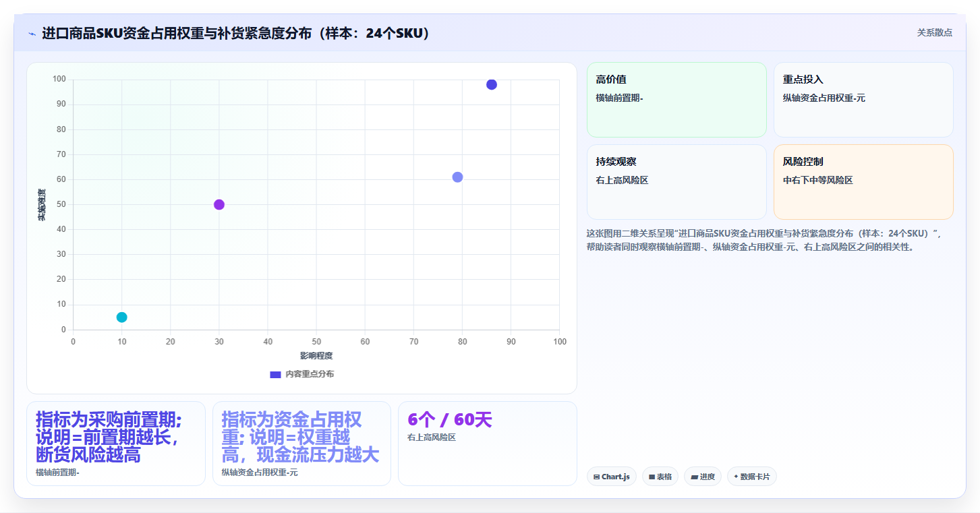Click 右上高风险区 text in 持续观察 card
The width and height of the screenshot is (980, 513).
[x=622, y=180]
